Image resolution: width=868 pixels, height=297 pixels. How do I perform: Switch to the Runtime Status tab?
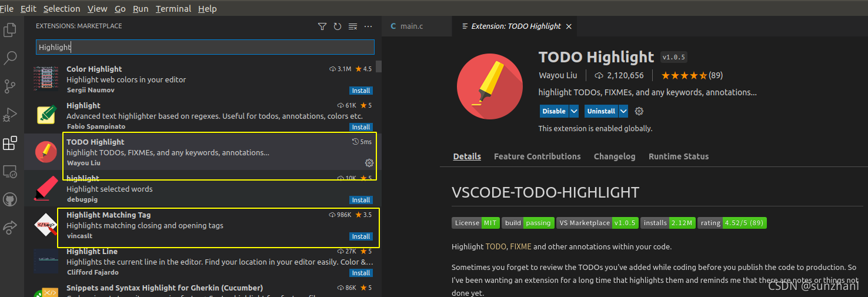click(678, 156)
